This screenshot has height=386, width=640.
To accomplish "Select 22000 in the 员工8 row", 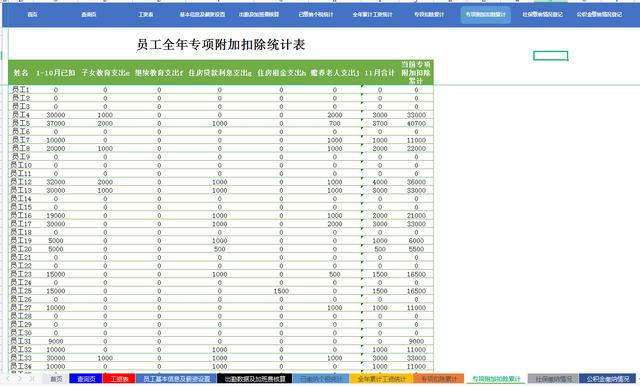I will [416, 149].
